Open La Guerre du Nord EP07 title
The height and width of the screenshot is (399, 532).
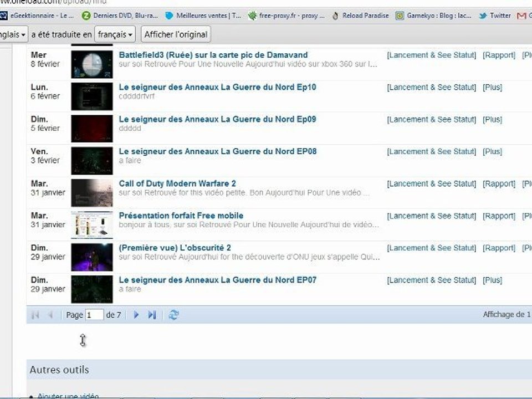click(x=217, y=280)
